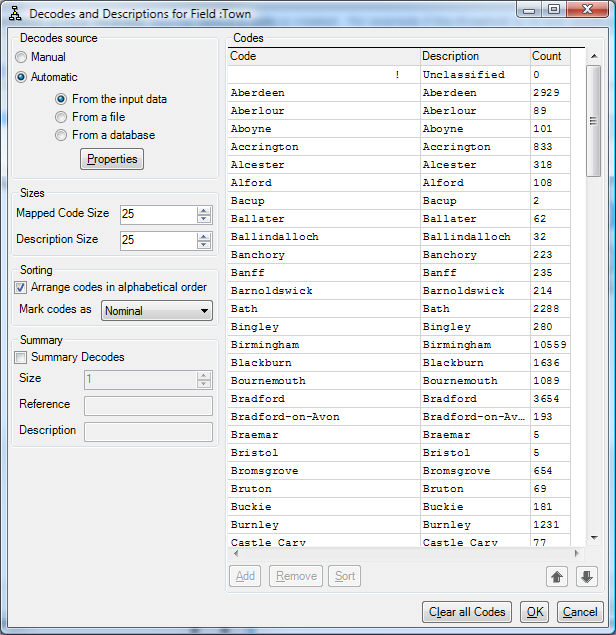Click the horizontal scroll left arrow
Viewport: 616px width, 635px height.
point(236,553)
